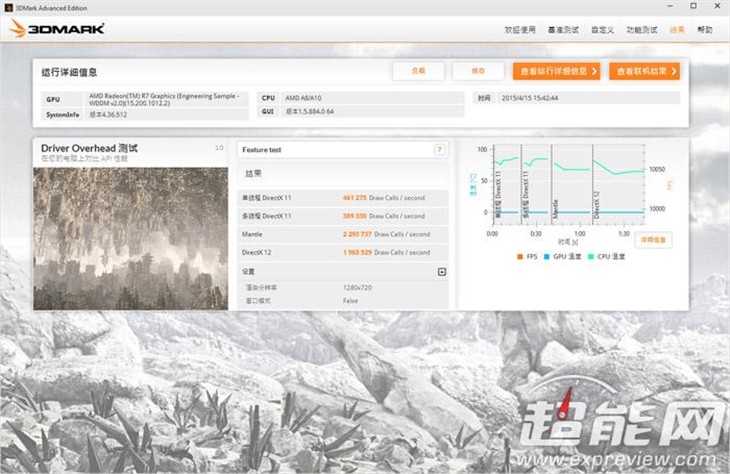Toggle the orange FPS legend swatch

(520, 257)
